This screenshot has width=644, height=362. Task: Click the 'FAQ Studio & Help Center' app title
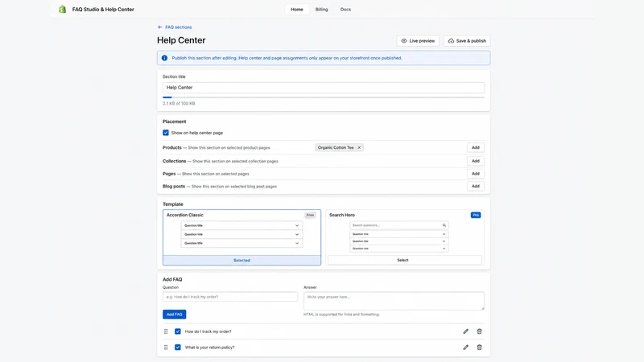click(x=103, y=10)
